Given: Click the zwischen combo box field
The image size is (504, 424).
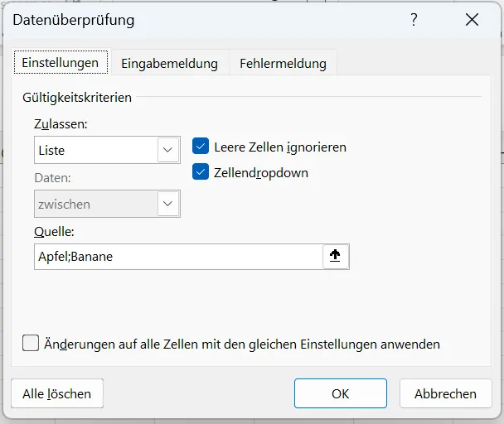Looking at the screenshot, I should click(x=107, y=204).
